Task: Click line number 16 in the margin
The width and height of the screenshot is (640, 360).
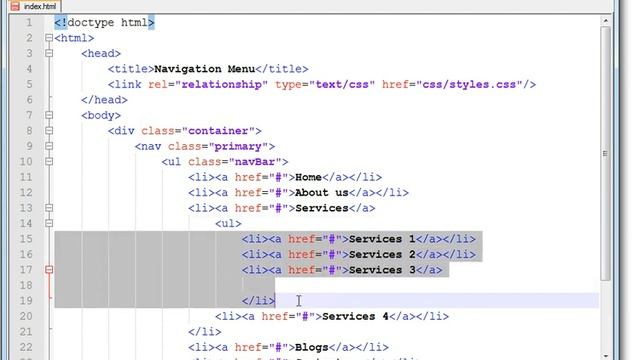Action: click(x=26, y=255)
